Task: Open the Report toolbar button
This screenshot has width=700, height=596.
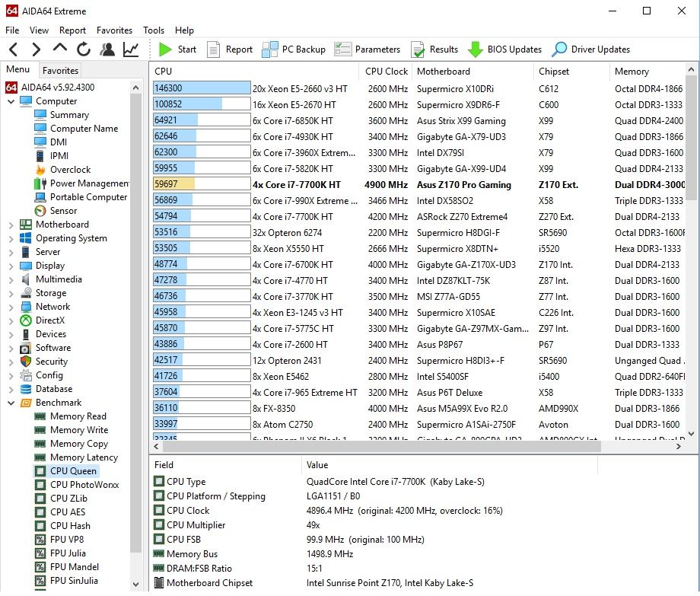Action: point(230,49)
